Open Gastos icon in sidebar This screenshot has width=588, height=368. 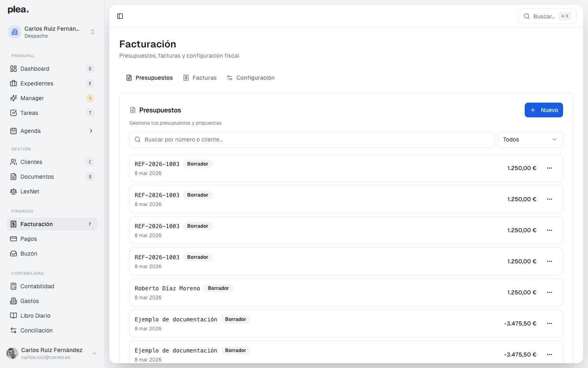[13, 301]
